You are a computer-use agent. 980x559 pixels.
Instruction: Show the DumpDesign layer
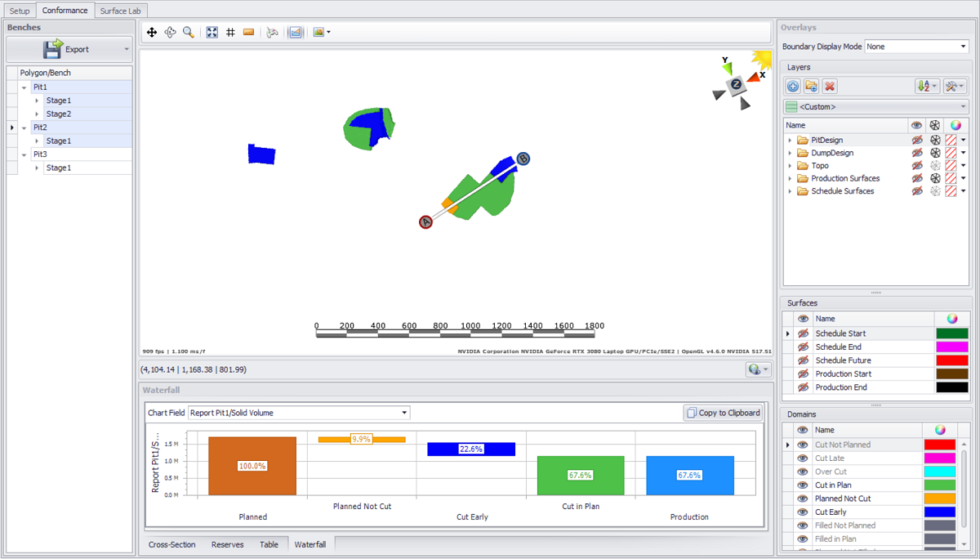tap(917, 153)
